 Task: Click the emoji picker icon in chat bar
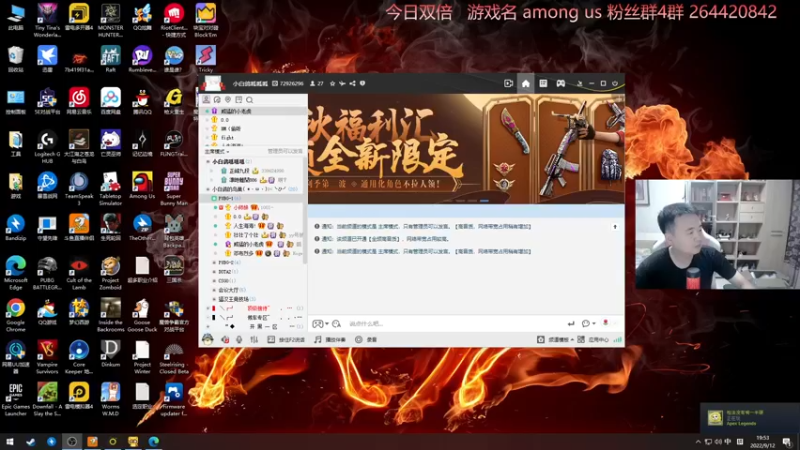coord(317,323)
